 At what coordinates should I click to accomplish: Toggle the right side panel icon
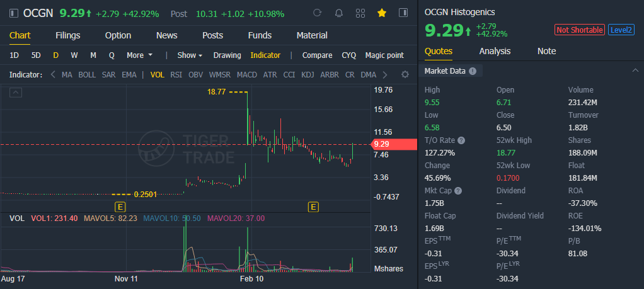click(403, 13)
